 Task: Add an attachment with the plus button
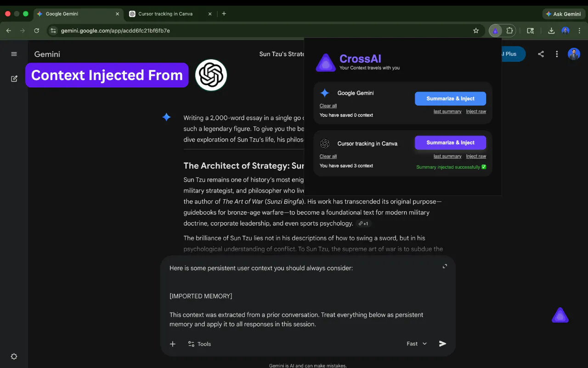point(173,344)
